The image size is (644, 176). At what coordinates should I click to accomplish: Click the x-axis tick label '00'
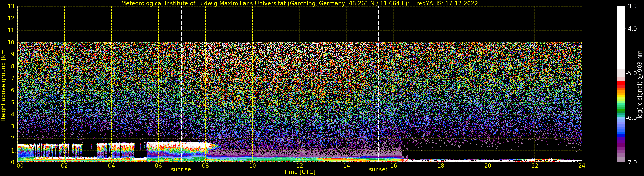[x=20, y=166]
